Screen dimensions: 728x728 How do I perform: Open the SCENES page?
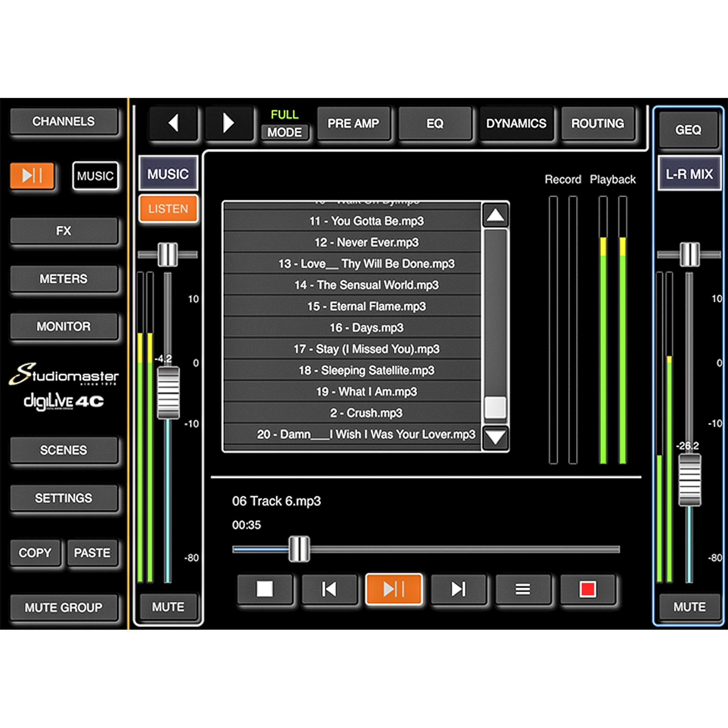tap(64, 450)
